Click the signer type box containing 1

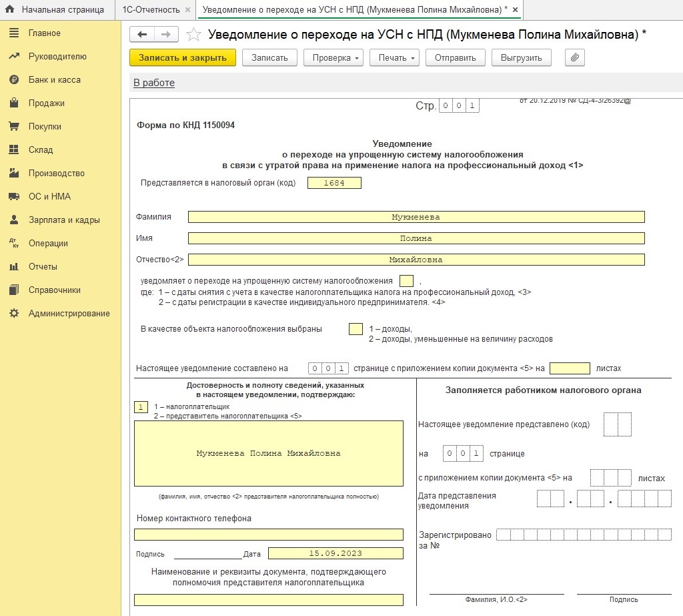coord(141,407)
